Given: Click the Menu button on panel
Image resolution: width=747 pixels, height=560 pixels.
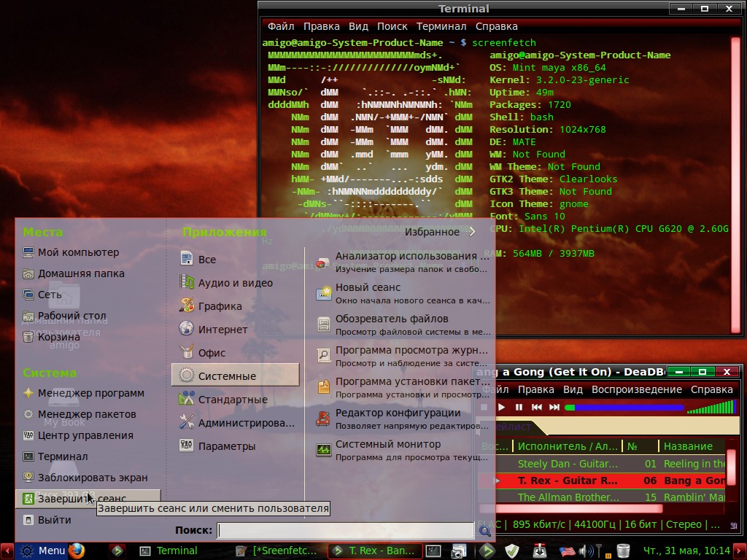Looking at the screenshot, I should coord(42,551).
